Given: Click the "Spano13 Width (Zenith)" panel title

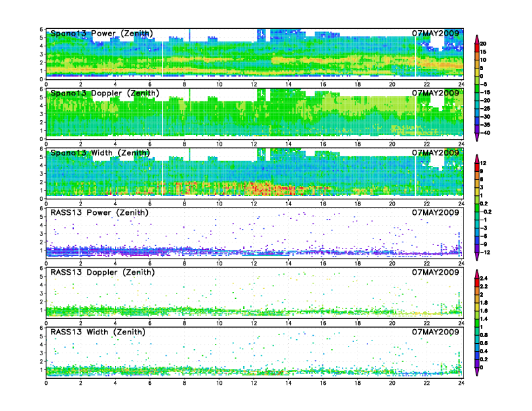Looking at the screenshot, I should click(x=100, y=153).
